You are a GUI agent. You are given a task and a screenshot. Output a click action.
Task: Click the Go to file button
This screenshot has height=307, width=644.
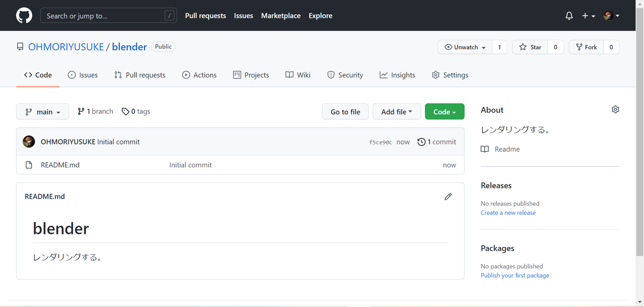345,112
